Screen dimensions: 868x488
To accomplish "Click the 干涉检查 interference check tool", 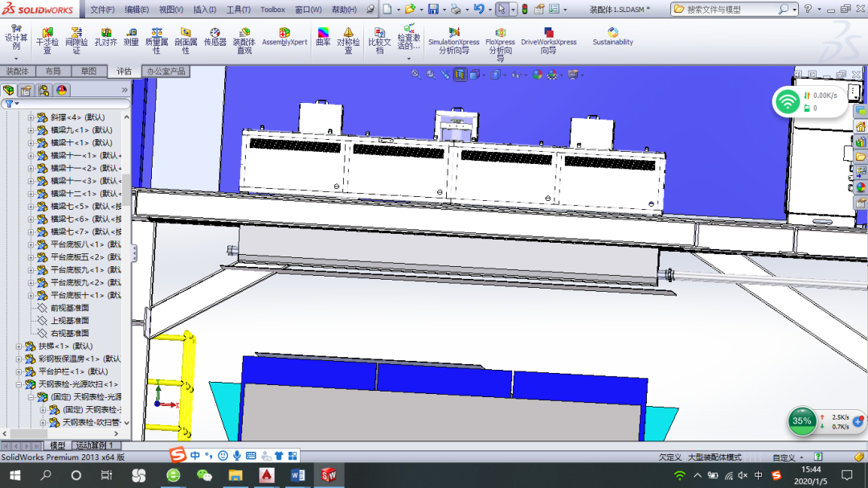I will point(47,39).
